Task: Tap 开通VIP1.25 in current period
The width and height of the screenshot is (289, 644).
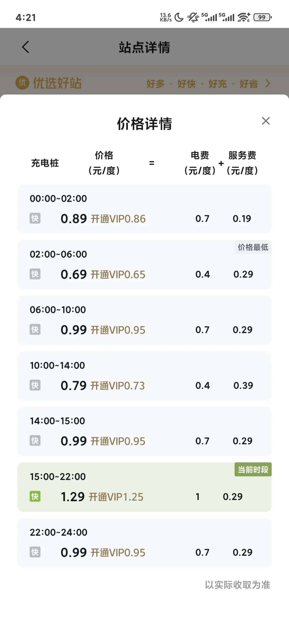Action: (116, 497)
